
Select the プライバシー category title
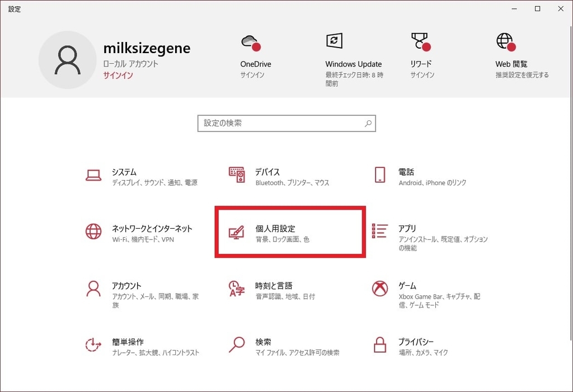[x=416, y=342]
